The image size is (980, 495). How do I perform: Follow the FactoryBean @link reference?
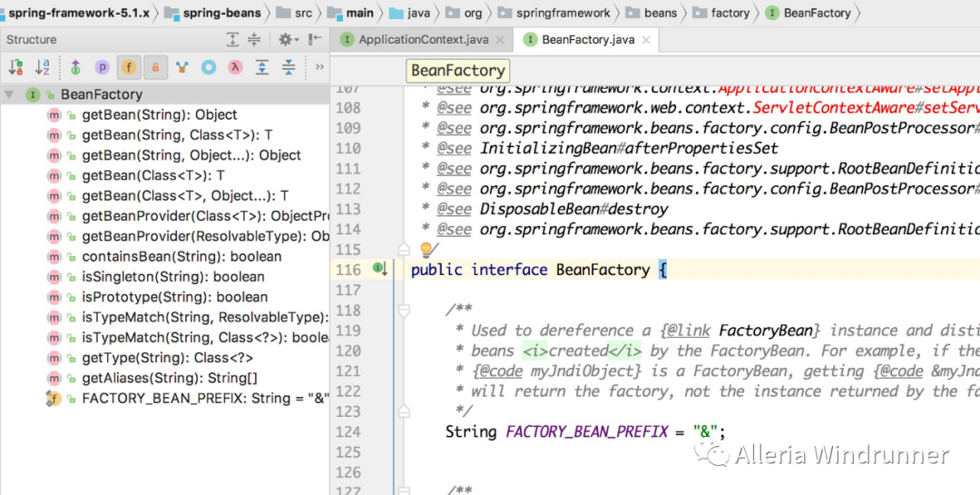click(766, 331)
